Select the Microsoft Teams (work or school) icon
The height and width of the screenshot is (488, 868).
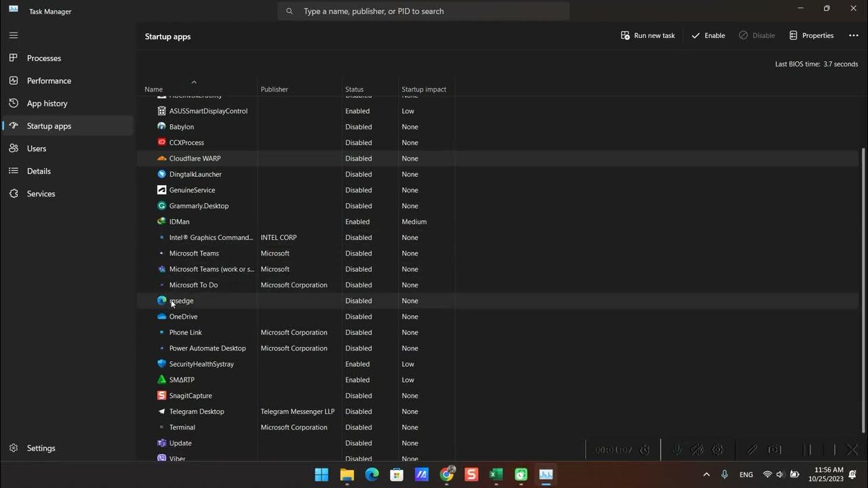pyautogui.click(x=161, y=269)
